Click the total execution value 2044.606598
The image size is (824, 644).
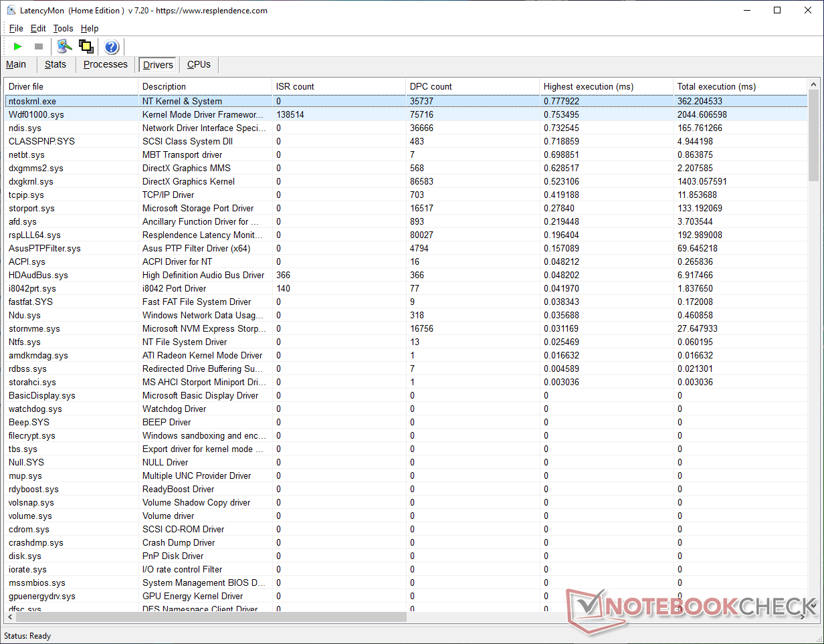coord(702,114)
